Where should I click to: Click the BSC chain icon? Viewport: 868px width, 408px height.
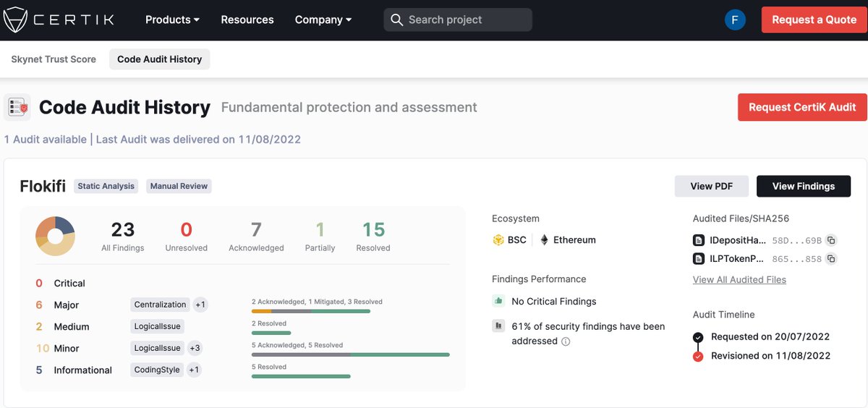coord(498,240)
